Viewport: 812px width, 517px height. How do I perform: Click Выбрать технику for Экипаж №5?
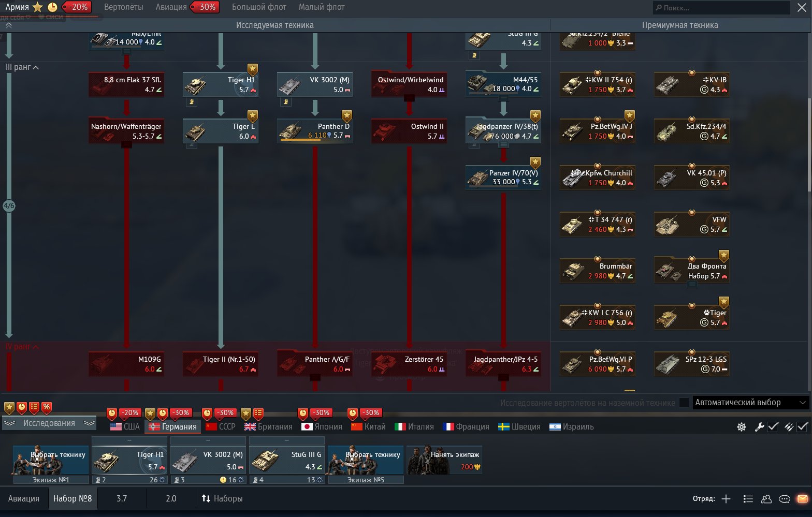click(366, 460)
